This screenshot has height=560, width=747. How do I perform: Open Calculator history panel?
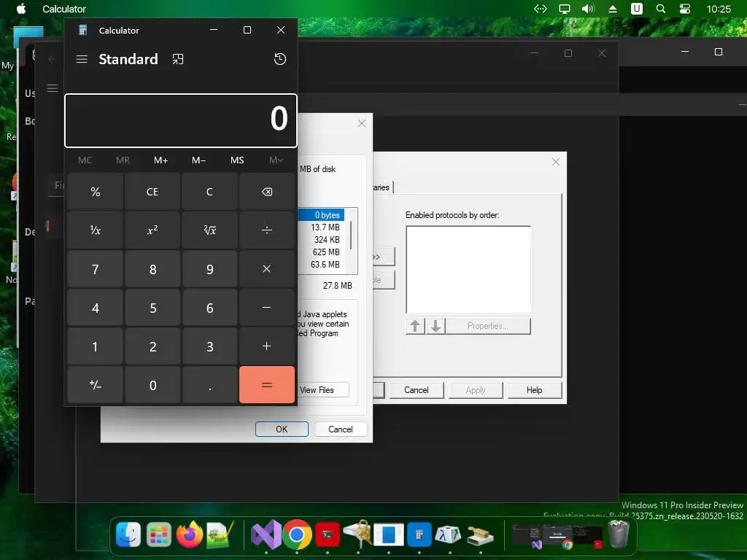click(280, 59)
